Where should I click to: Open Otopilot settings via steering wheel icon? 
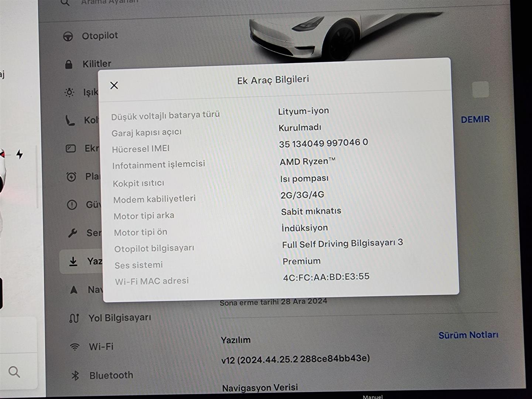pyautogui.click(x=68, y=36)
